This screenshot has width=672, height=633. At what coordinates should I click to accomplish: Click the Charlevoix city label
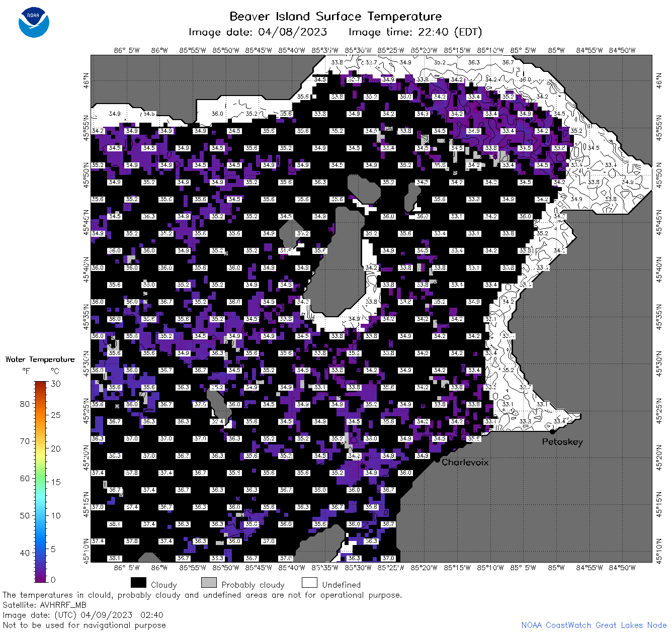tap(465, 462)
